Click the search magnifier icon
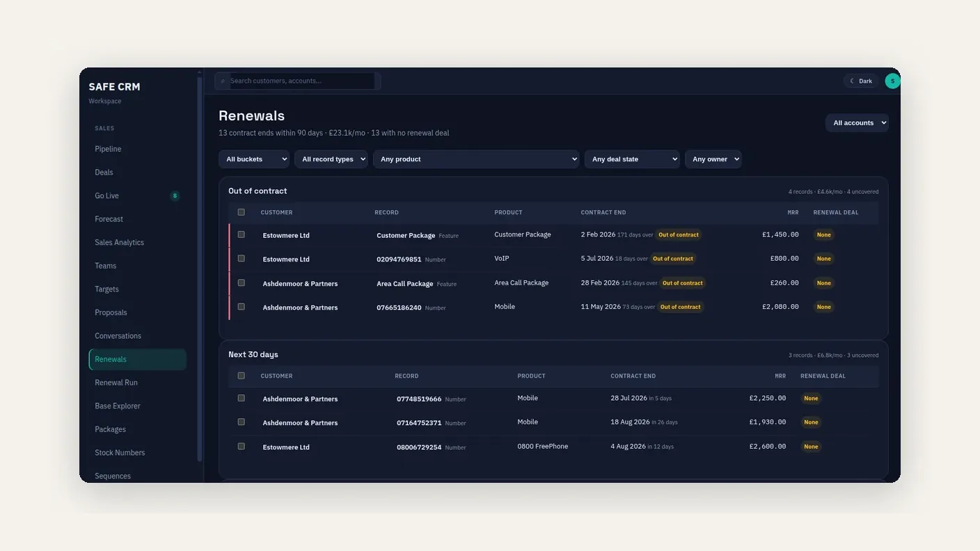 pyautogui.click(x=223, y=81)
